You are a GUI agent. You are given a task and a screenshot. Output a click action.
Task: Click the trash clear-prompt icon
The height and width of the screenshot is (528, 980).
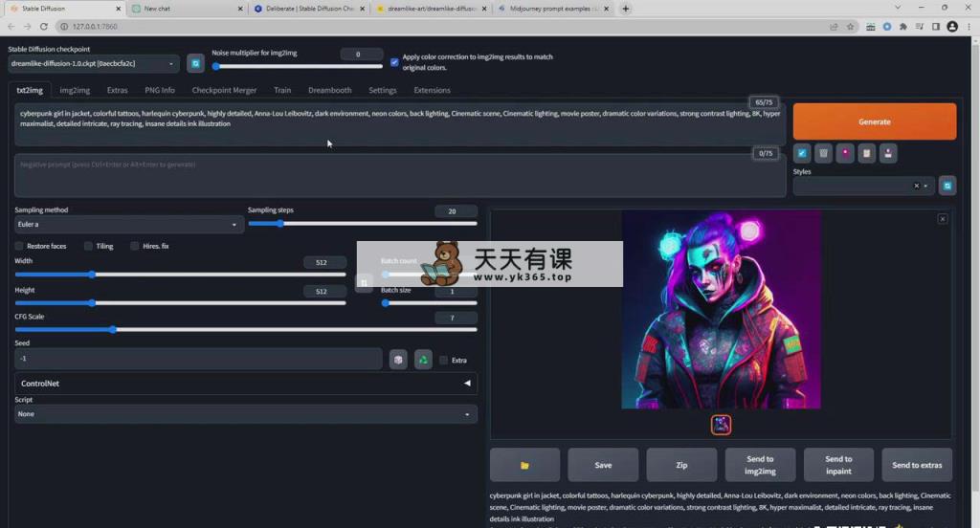click(x=823, y=153)
